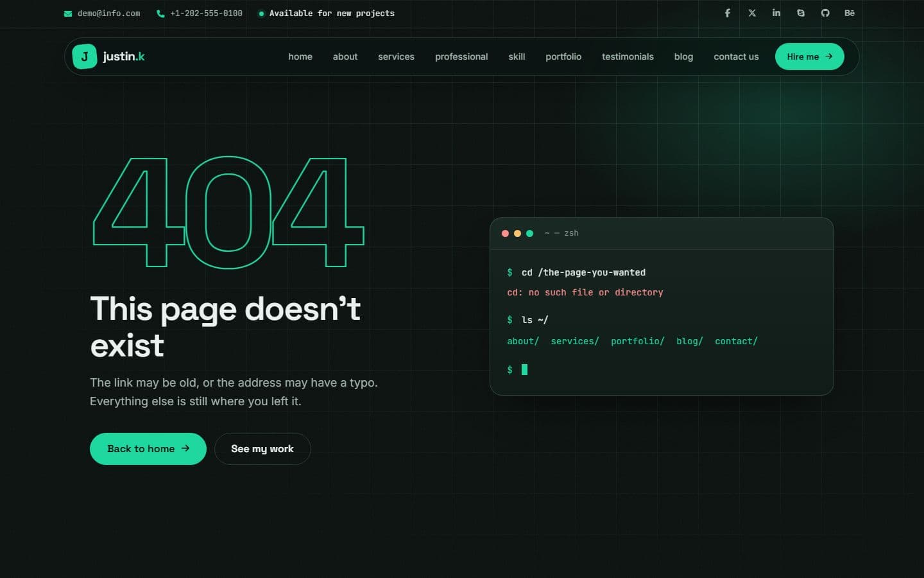Click the green availability status dot
The image size is (924, 578).
point(261,13)
